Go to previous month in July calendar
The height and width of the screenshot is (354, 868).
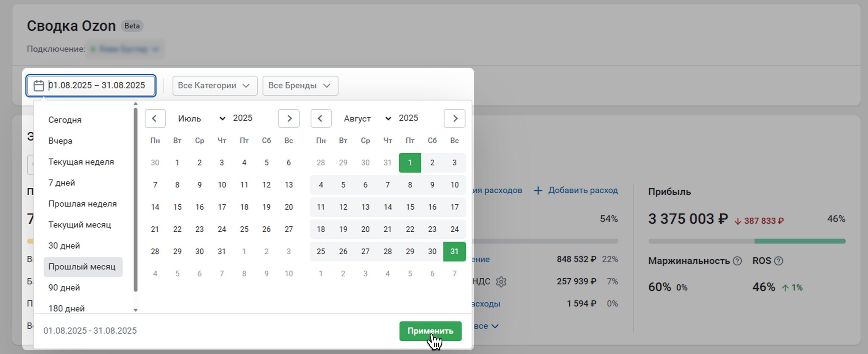[155, 118]
